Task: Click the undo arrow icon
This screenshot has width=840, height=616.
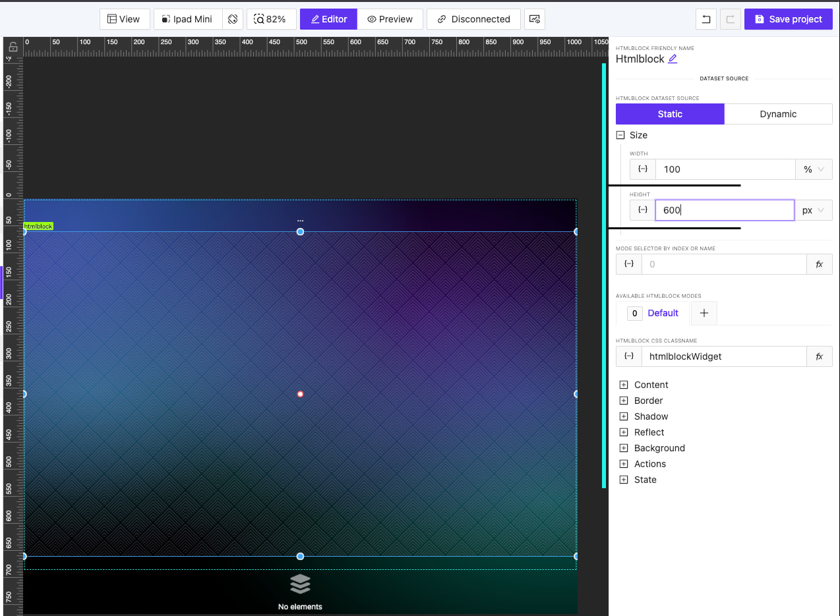Action: (705, 19)
